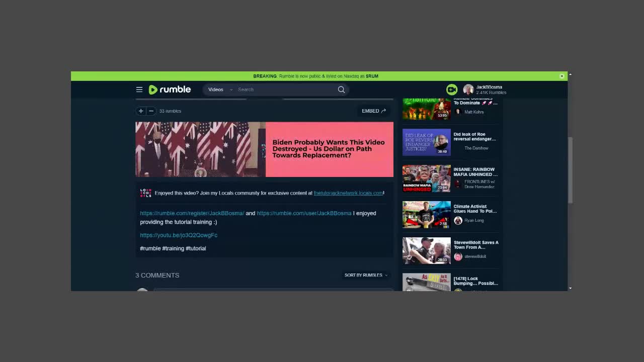This screenshot has height=362, width=644.
Task: Click the JackBBosma username text
Action: tap(489, 87)
